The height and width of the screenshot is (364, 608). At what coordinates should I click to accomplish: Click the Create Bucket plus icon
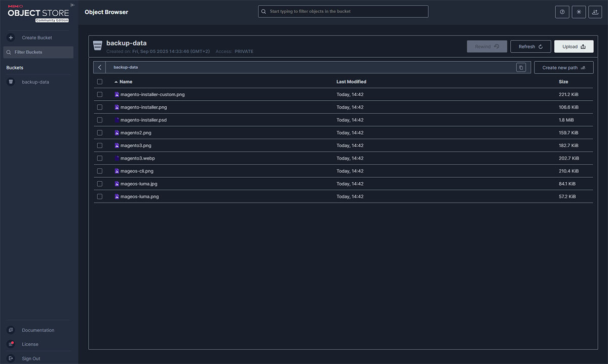pos(11,37)
